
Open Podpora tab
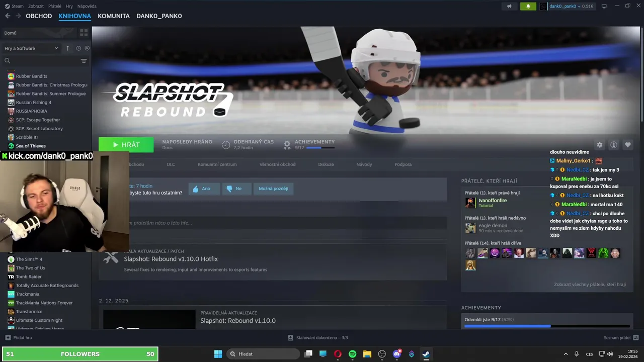403,164
